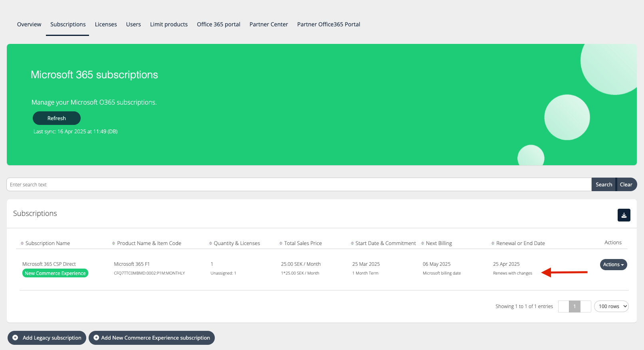Sort by Total Sales Price column
The height and width of the screenshot is (350, 644).
(303, 243)
